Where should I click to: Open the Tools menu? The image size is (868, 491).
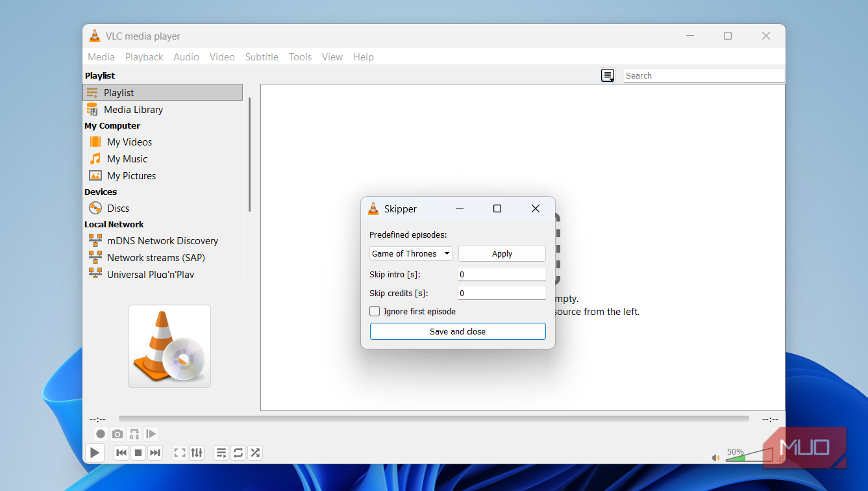pyautogui.click(x=300, y=57)
